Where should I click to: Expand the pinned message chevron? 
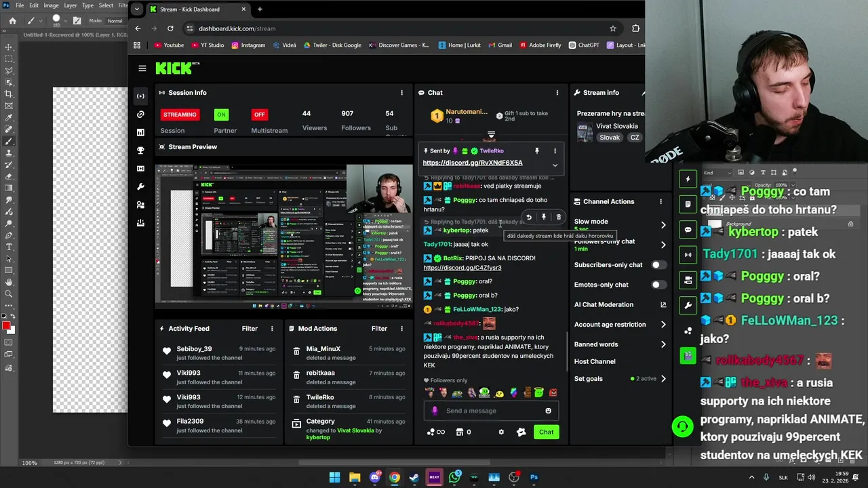click(x=555, y=165)
